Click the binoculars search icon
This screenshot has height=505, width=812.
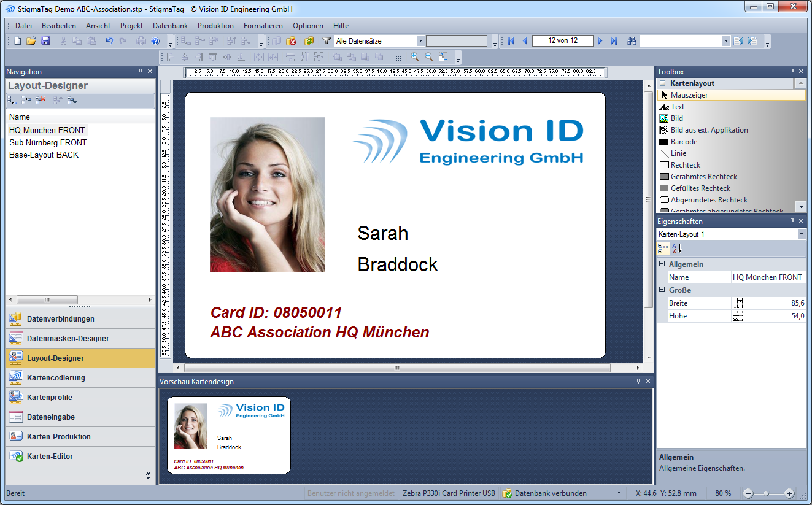point(632,41)
